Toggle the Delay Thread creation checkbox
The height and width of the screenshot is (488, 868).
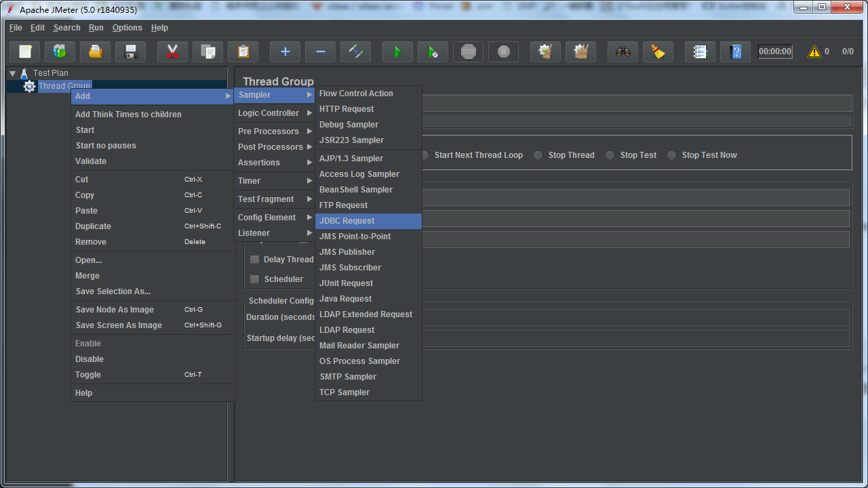coord(255,260)
